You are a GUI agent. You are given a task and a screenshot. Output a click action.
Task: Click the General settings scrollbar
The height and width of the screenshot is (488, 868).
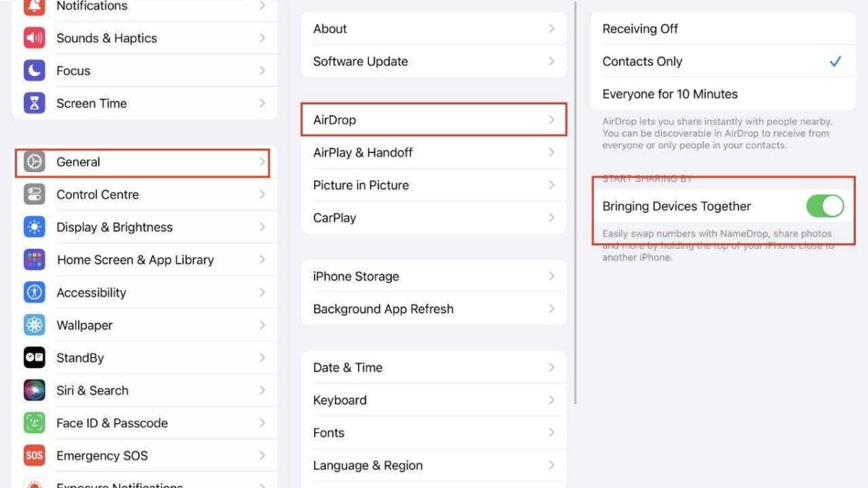tap(575, 202)
